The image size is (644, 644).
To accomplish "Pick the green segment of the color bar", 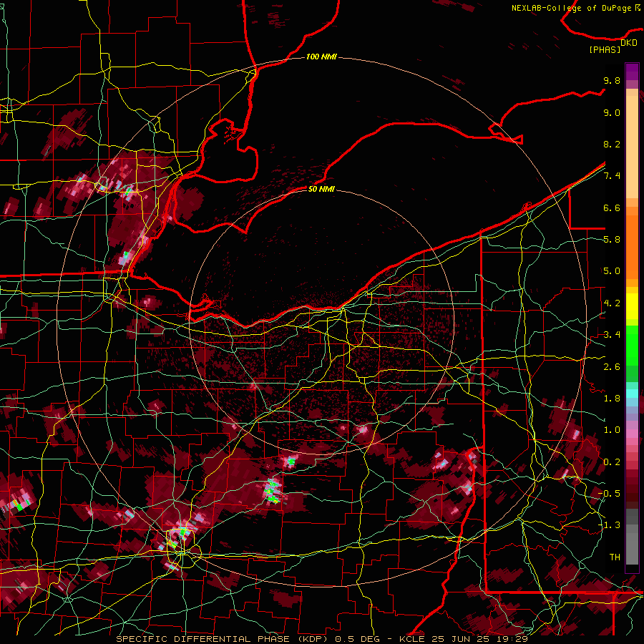I will coord(632,345).
